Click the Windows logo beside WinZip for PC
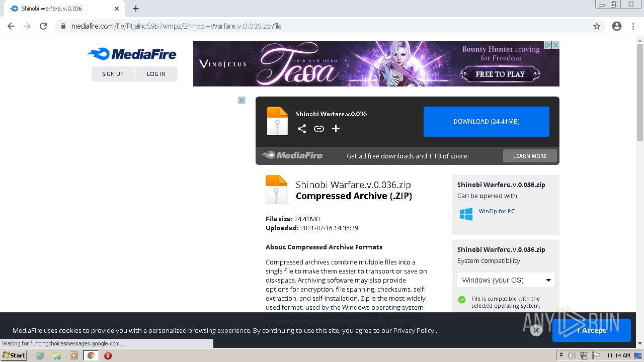 pos(466,214)
